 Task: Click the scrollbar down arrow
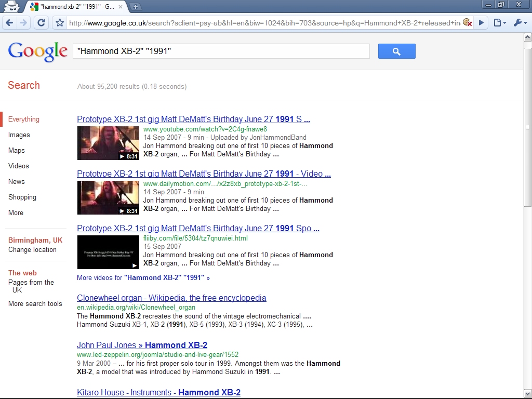pyautogui.click(x=528, y=394)
